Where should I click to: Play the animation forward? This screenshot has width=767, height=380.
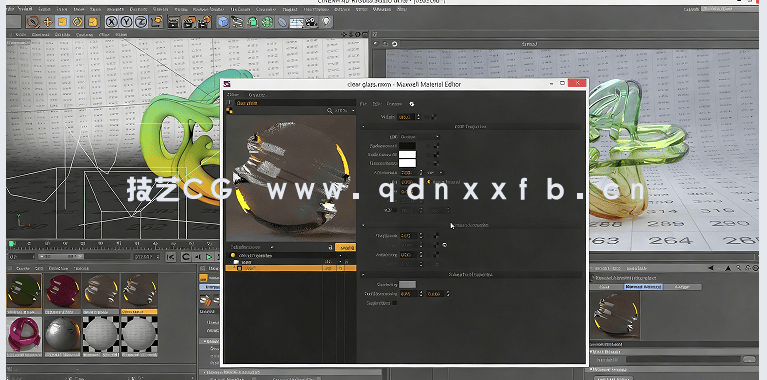[209, 256]
